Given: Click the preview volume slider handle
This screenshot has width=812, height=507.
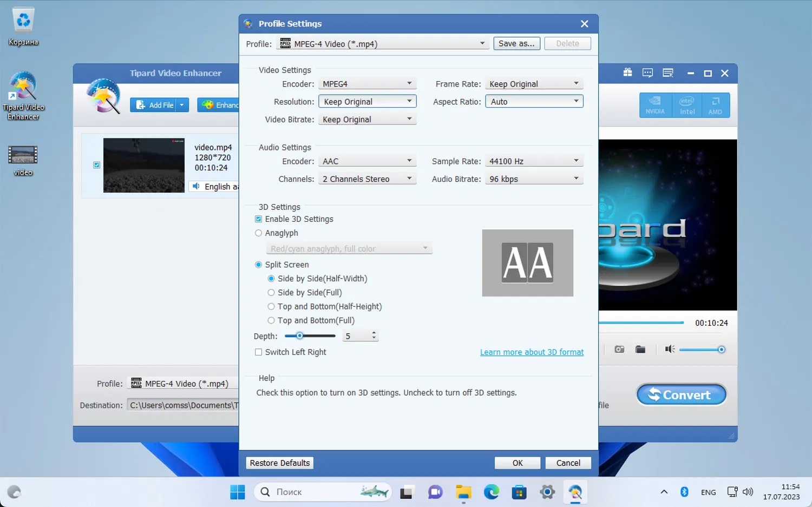Looking at the screenshot, I should (721, 350).
